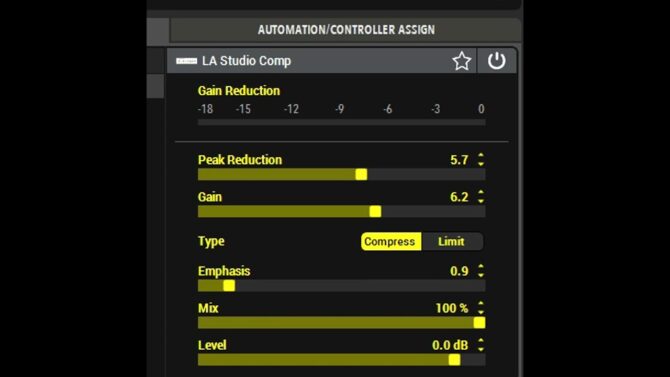670x377 pixels.
Task: Click the Peak Reduction value 5.7
Action: [459, 160]
